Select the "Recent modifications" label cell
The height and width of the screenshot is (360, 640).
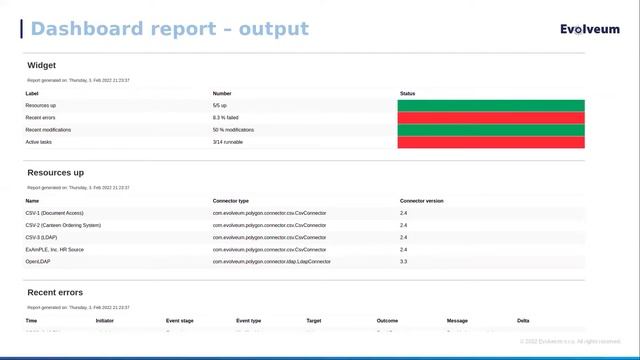(48, 130)
